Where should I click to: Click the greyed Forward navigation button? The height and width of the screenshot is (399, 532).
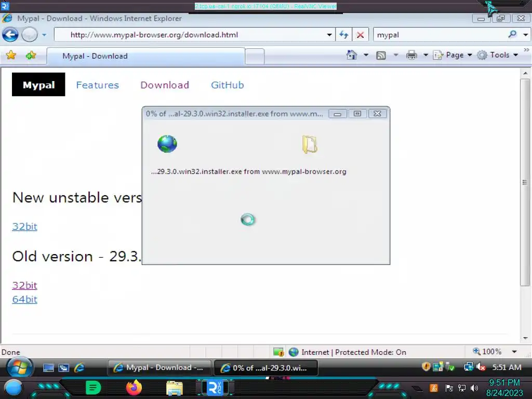(30, 35)
